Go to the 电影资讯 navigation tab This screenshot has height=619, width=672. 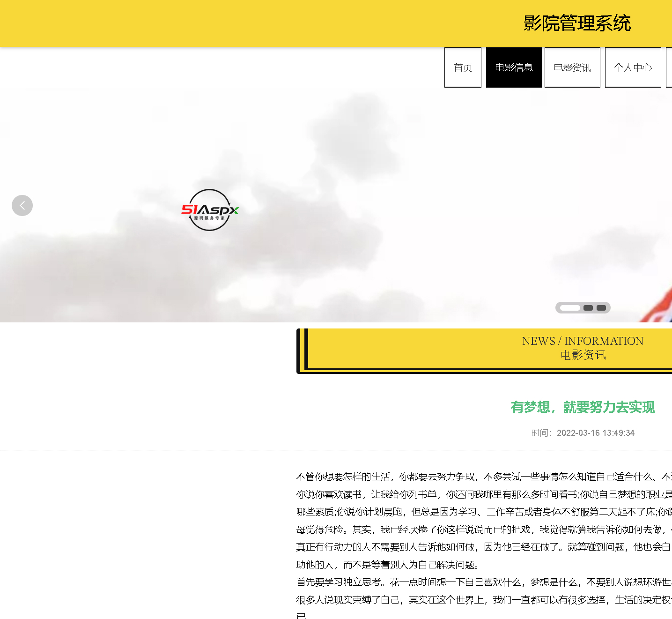572,67
